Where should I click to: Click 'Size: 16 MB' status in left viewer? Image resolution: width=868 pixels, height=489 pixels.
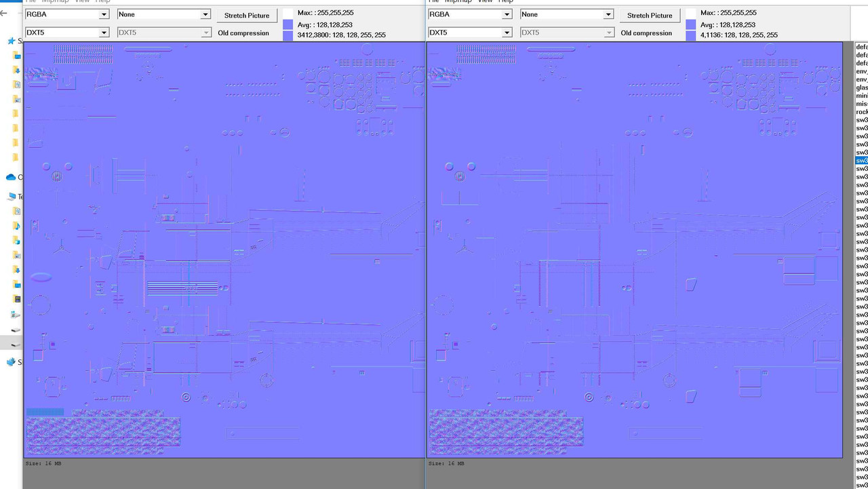(x=43, y=464)
